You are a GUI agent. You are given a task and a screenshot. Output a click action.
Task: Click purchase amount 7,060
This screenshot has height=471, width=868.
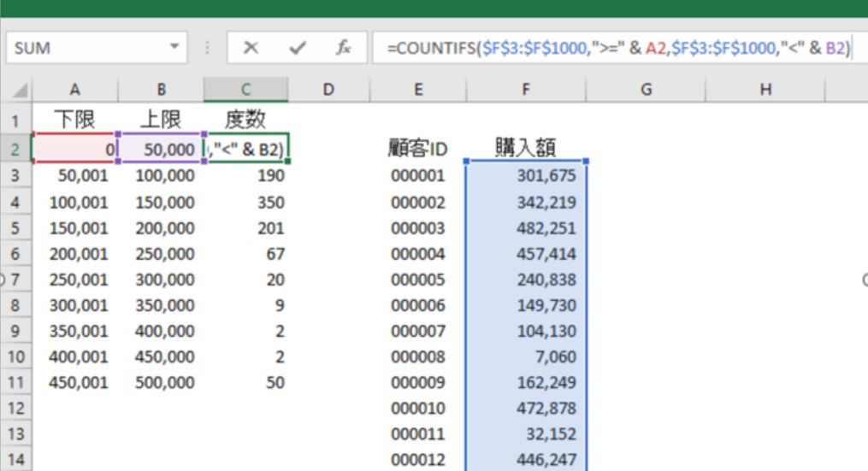point(526,357)
